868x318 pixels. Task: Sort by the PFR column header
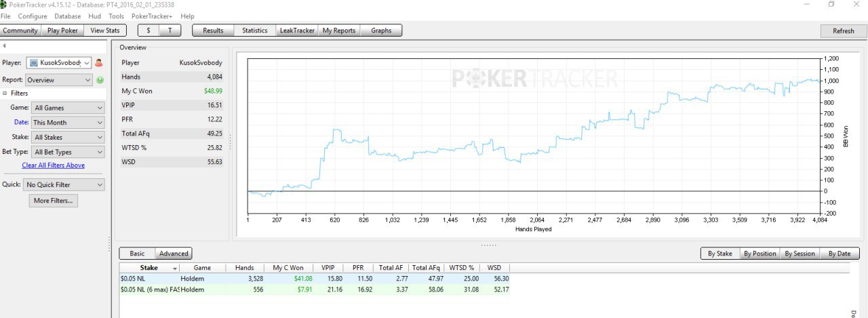point(357,269)
